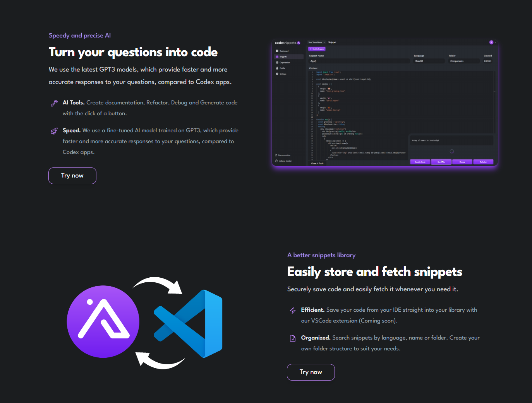This screenshot has width=532, height=403.
Task: Click the Generate button in preview
Action: [441, 162]
